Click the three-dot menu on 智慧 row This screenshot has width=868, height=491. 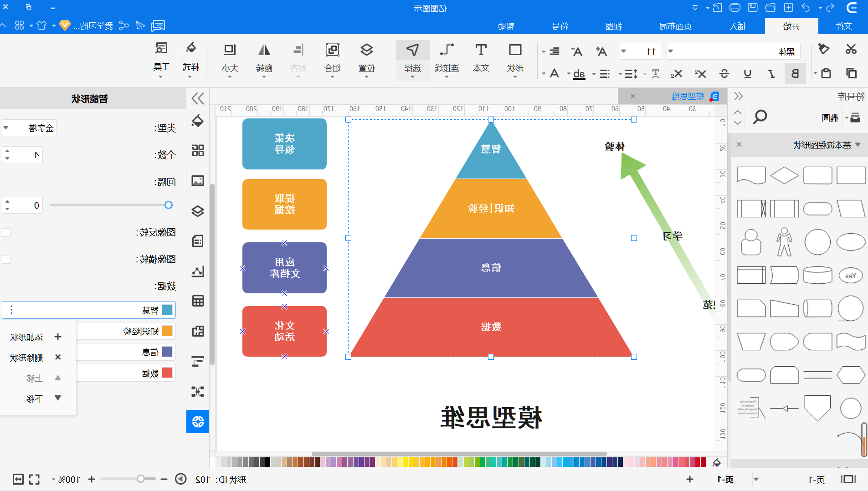pos(11,310)
